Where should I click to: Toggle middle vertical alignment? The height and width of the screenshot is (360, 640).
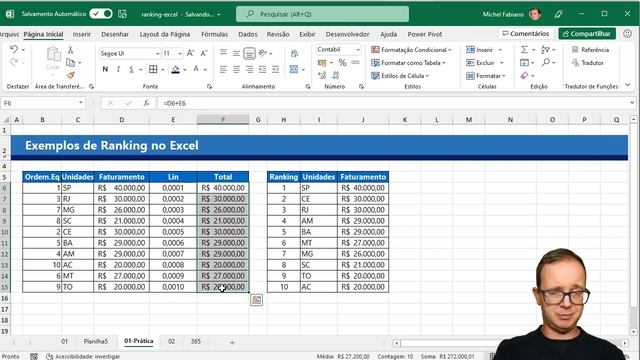[236, 53]
